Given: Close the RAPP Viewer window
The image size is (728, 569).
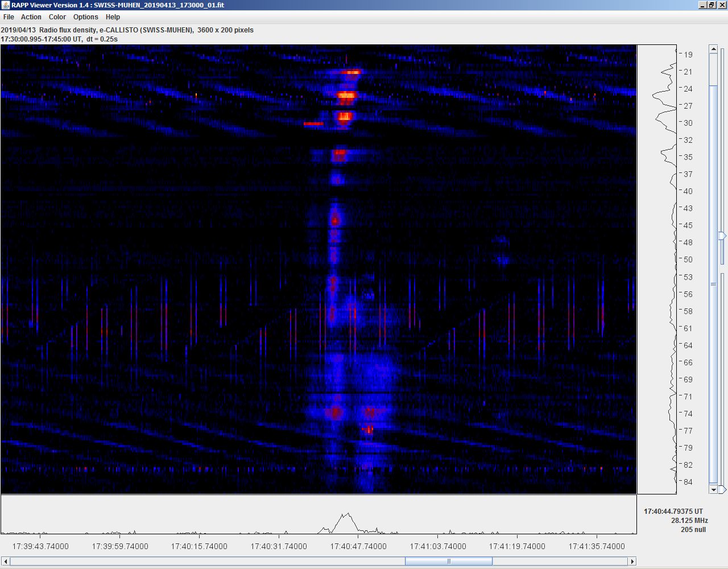Looking at the screenshot, I should click(722, 5).
